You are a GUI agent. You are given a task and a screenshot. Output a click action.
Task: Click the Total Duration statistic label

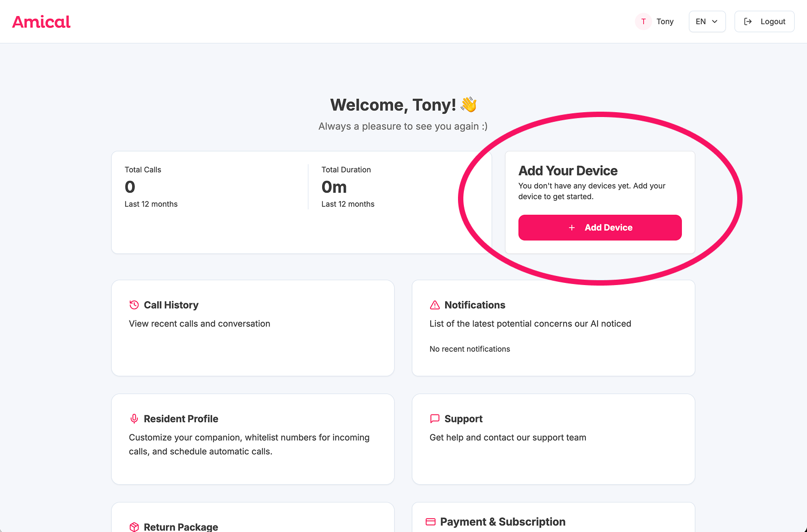tap(346, 170)
